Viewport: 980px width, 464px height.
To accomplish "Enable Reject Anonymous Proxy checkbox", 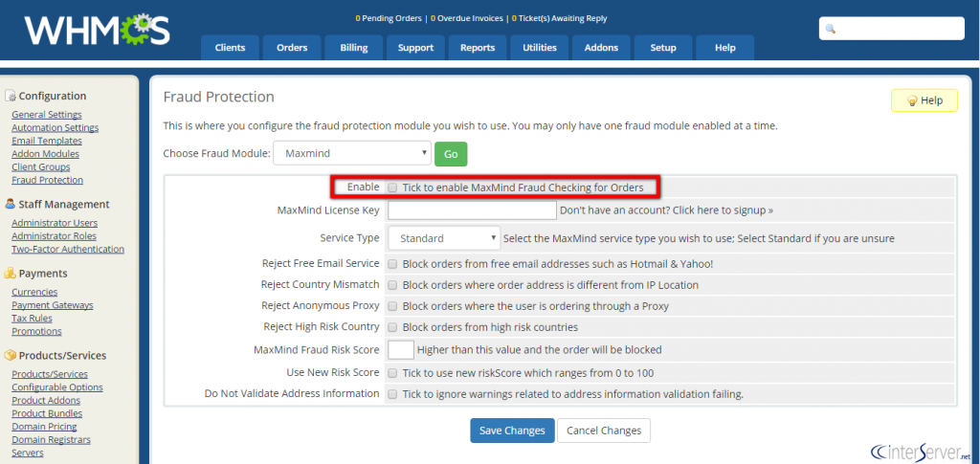I will [x=392, y=306].
